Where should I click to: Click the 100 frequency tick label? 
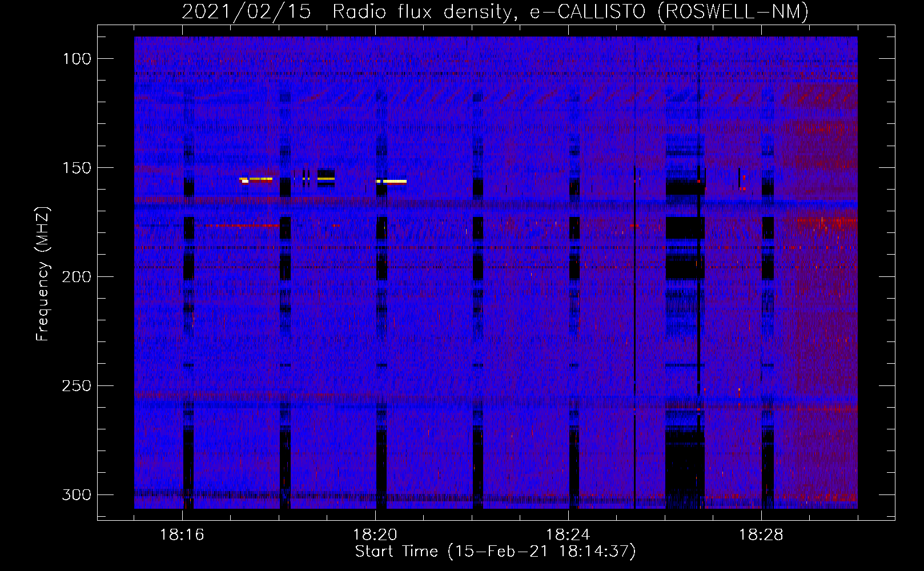[76, 59]
